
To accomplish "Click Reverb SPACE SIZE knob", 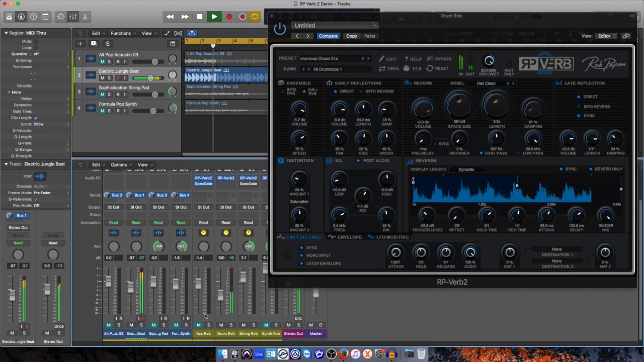I will coord(459,105).
